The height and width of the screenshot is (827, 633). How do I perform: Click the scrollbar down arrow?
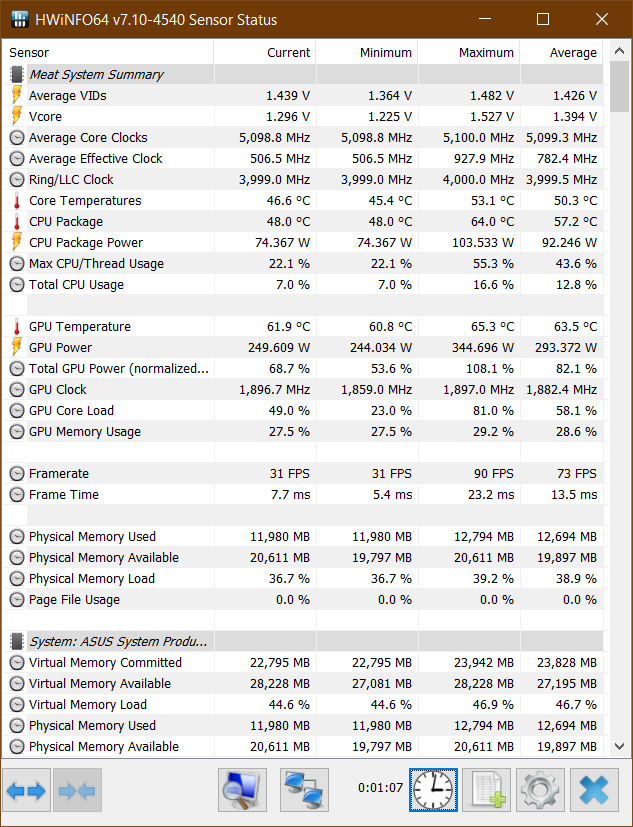click(x=619, y=746)
